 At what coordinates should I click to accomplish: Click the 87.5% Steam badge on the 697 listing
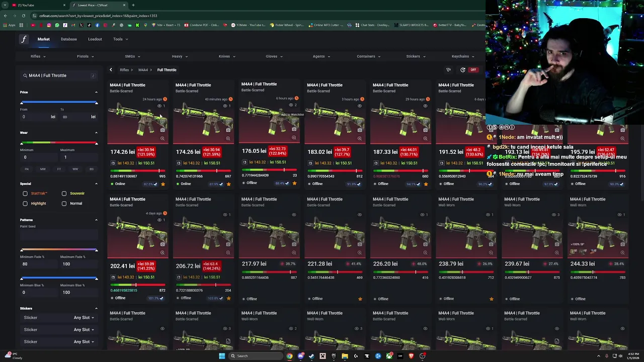pyautogui.click(x=217, y=184)
